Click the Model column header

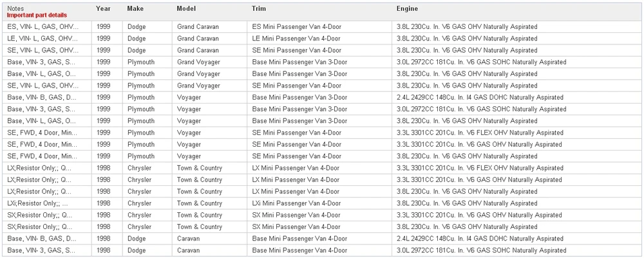pos(186,8)
